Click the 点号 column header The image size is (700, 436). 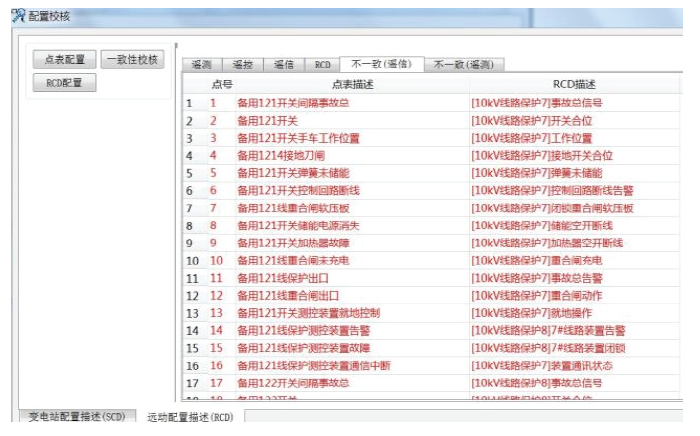pos(222,84)
